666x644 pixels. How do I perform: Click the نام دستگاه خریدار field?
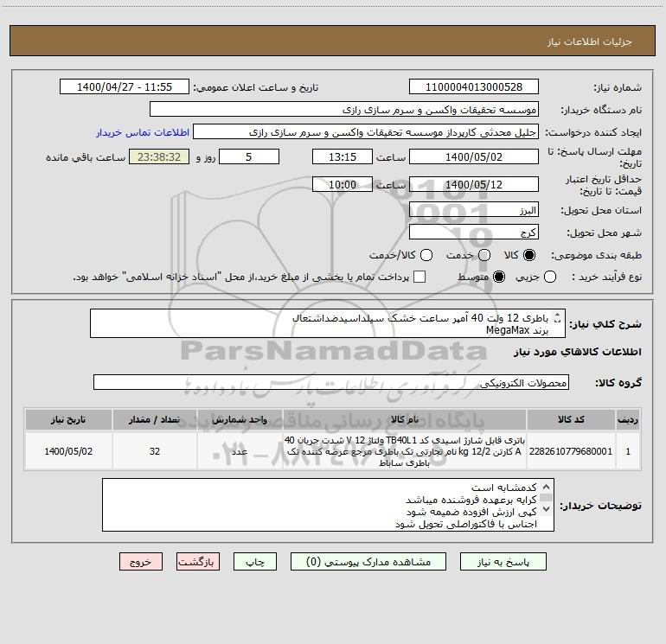coord(344,109)
